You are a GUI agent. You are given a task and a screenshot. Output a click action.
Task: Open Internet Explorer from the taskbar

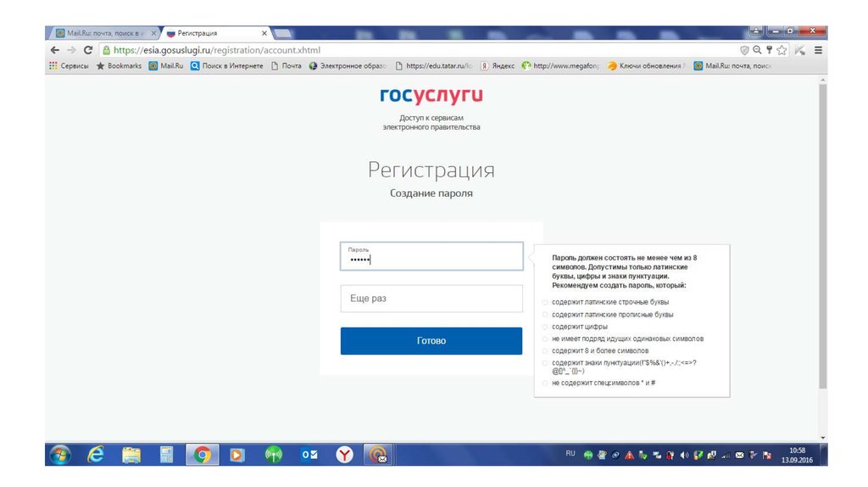pyautogui.click(x=96, y=455)
